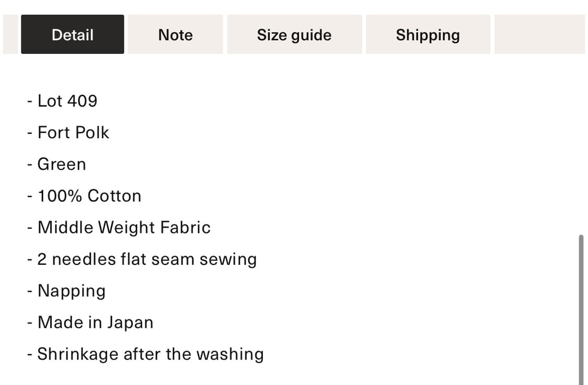Screen dimensions: 588x385
Task: Click the word "Middle" in fabric line
Action: [x=65, y=228]
